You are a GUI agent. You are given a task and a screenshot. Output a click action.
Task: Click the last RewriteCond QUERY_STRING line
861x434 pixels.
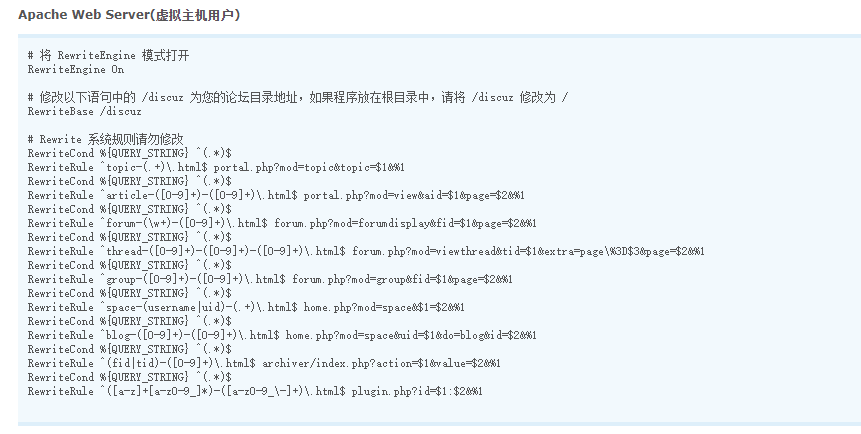pos(130,377)
